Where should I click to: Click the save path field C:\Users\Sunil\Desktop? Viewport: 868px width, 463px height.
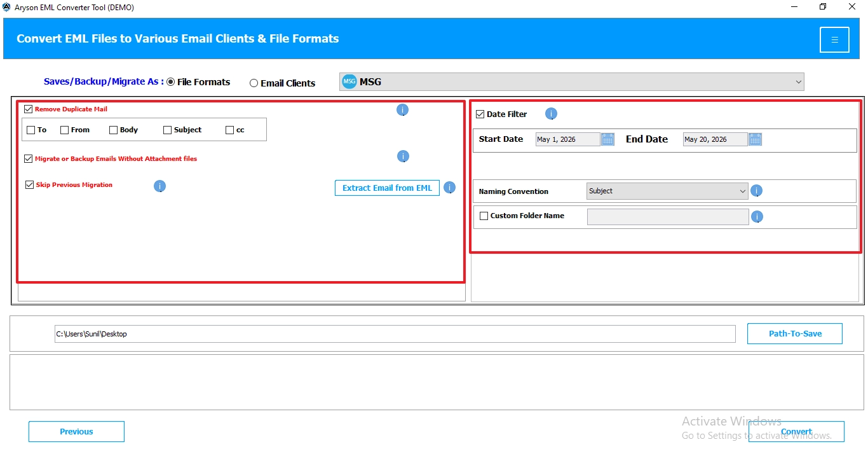pos(395,334)
